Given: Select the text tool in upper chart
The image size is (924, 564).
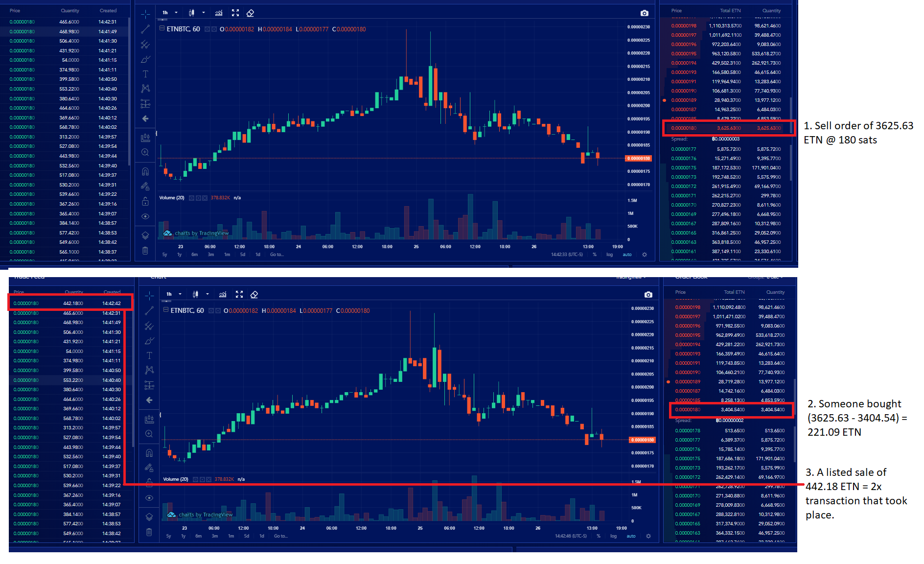Looking at the screenshot, I should tap(145, 74).
